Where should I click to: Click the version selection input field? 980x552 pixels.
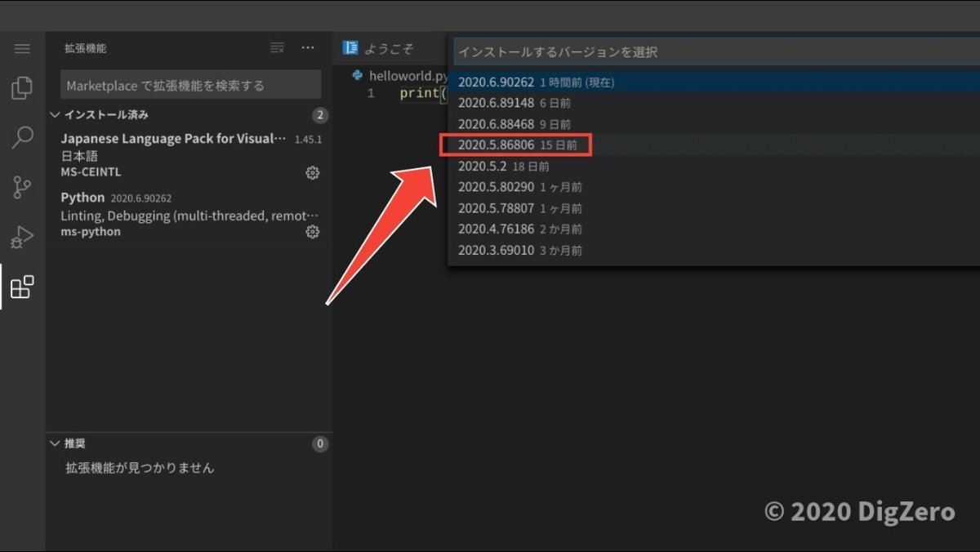[x=717, y=51]
